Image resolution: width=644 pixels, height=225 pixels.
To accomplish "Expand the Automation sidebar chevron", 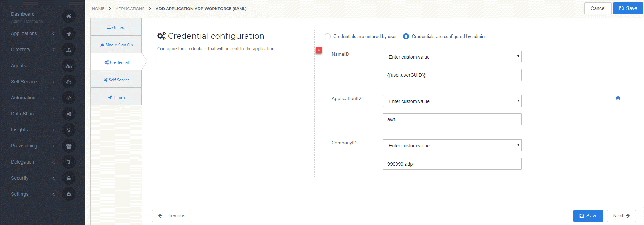I will point(53,98).
